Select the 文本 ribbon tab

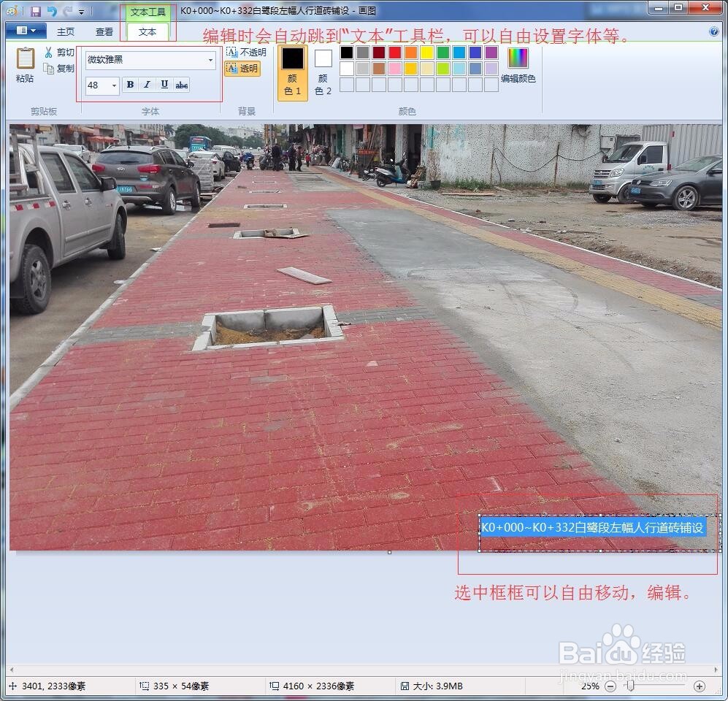pyautogui.click(x=147, y=31)
